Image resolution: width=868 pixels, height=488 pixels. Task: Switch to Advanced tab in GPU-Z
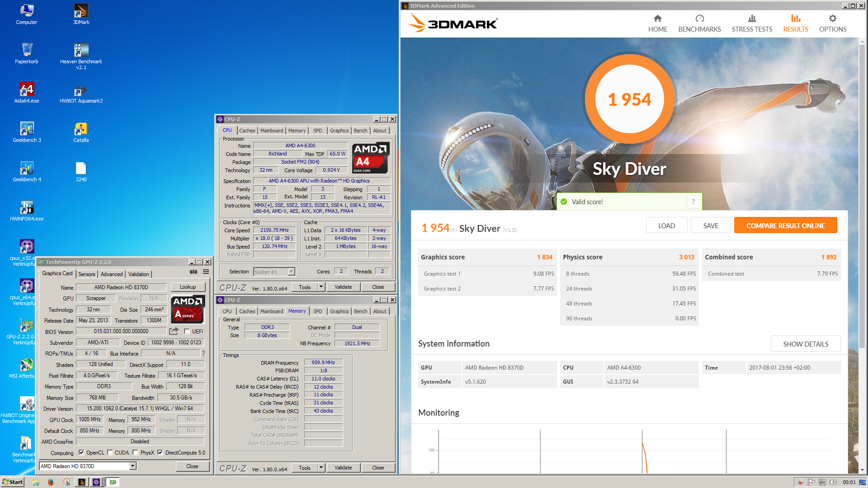[x=112, y=274]
